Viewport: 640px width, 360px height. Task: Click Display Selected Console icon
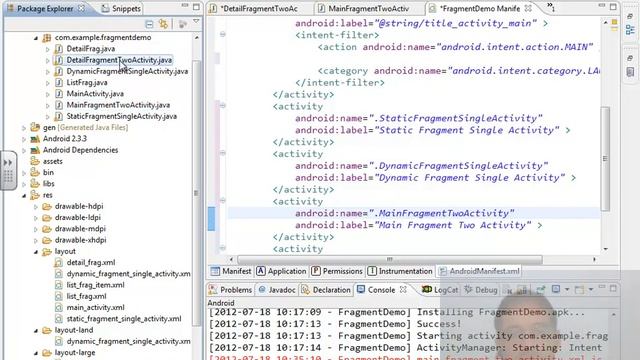click(x=556, y=289)
